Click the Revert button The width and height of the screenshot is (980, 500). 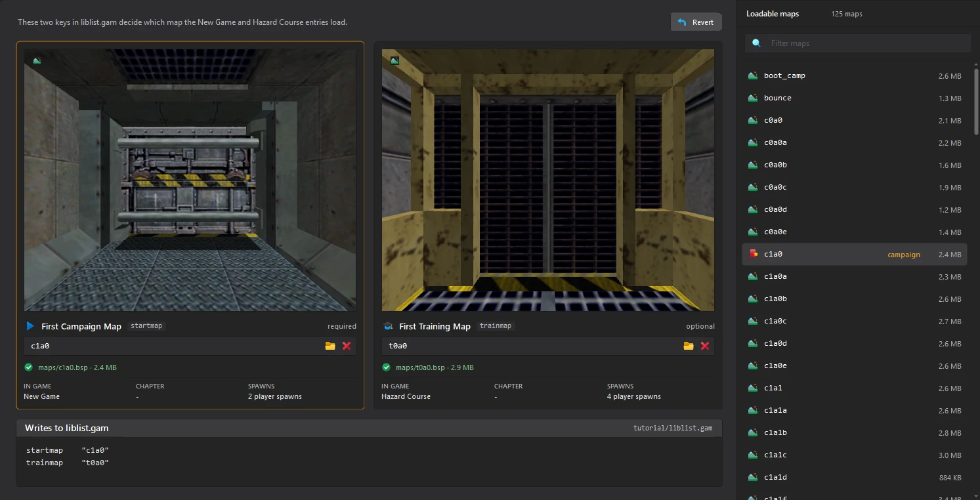point(696,22)
